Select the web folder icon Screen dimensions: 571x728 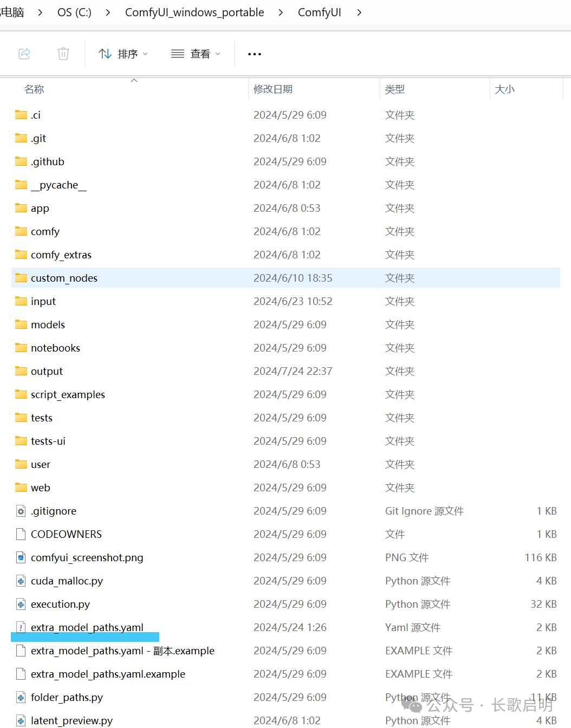[x=21, y=487]
